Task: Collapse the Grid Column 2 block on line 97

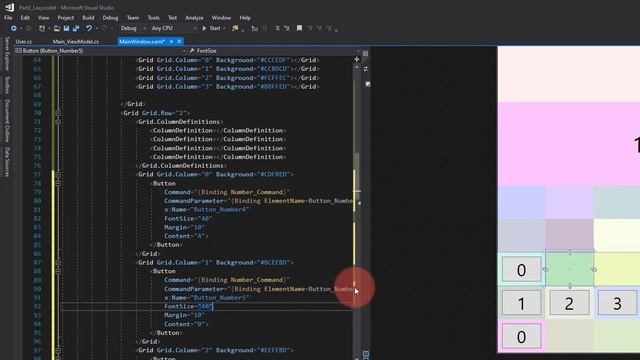Action: pos(58,350)
